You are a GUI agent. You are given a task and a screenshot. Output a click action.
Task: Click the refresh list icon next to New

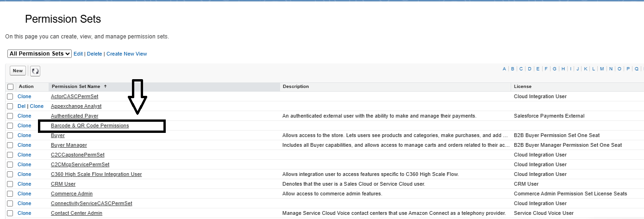pos(35,71)
